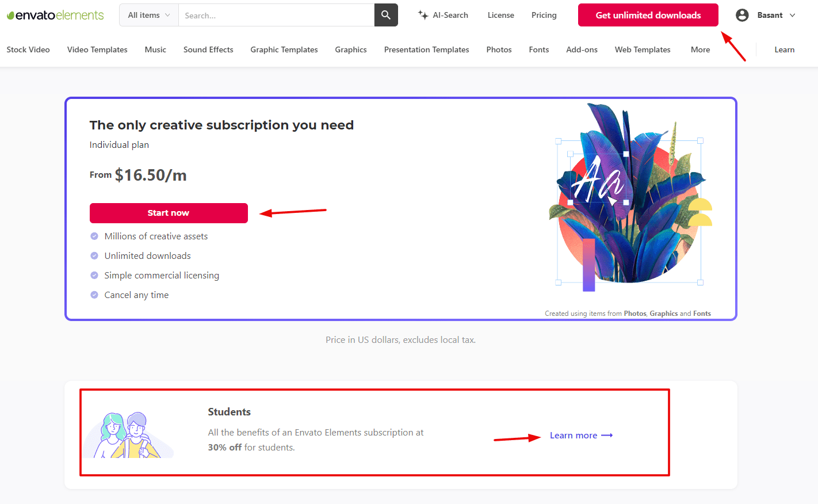
Task: Click the checkmark beside Unlimited downloads
Action: (94, 256)
